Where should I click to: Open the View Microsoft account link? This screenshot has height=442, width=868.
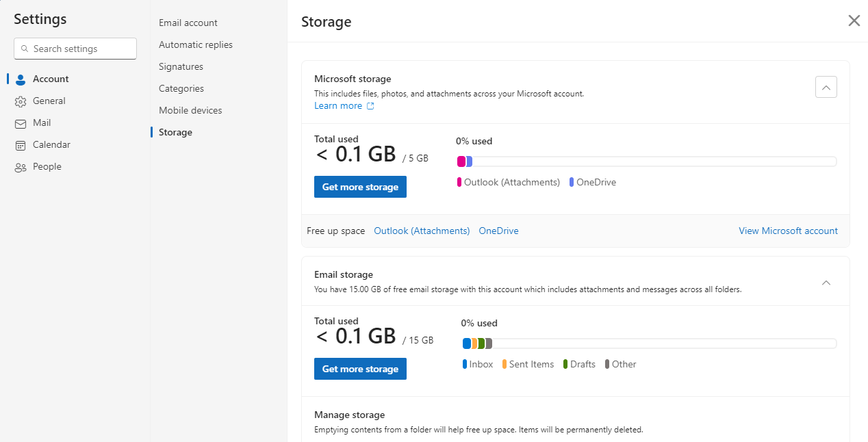tap(788, 231)
